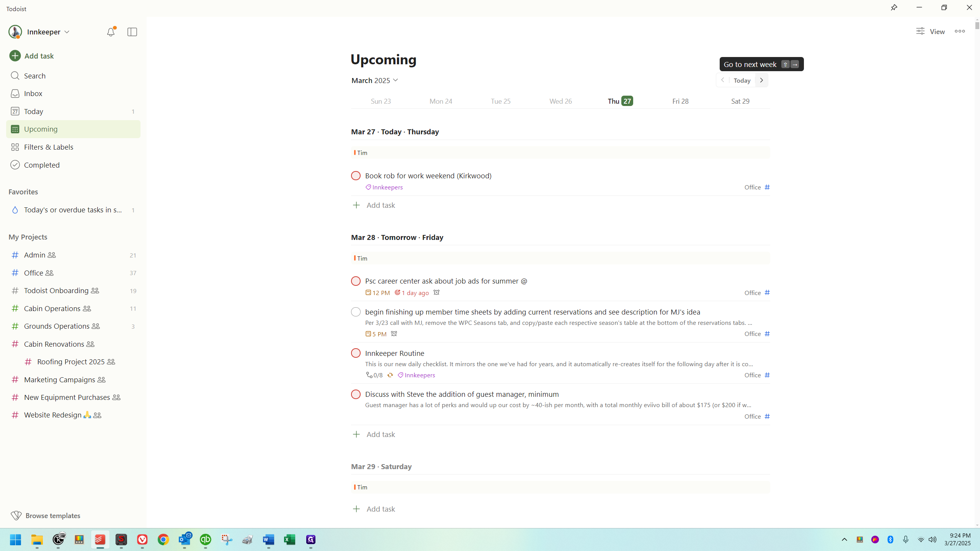This screenshot has width=980, height=551.
Task: Open Outlook from taskbar
Action: tap(185, 540)
